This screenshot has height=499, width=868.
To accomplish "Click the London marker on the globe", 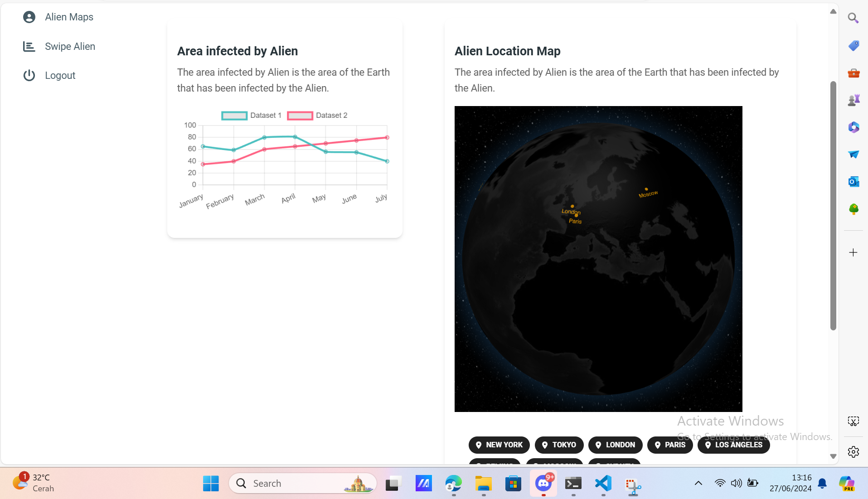I will (x=572, y=206).
